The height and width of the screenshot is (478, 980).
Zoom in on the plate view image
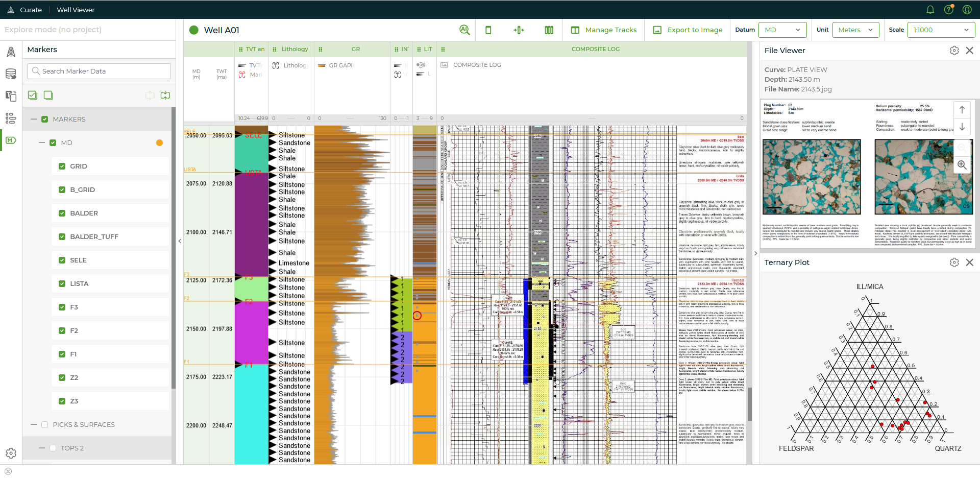[x=962, y=165]
